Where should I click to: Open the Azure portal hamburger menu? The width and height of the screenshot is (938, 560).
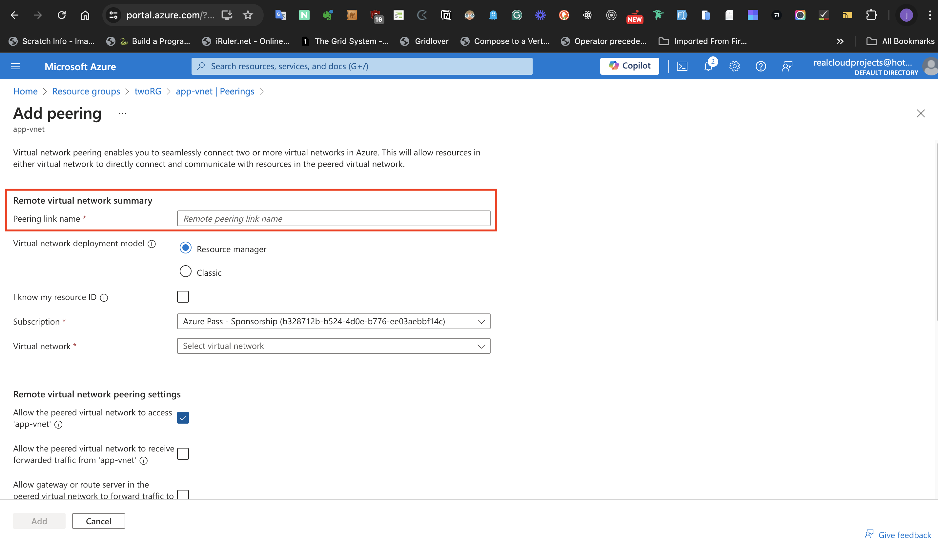click(15, 66)
